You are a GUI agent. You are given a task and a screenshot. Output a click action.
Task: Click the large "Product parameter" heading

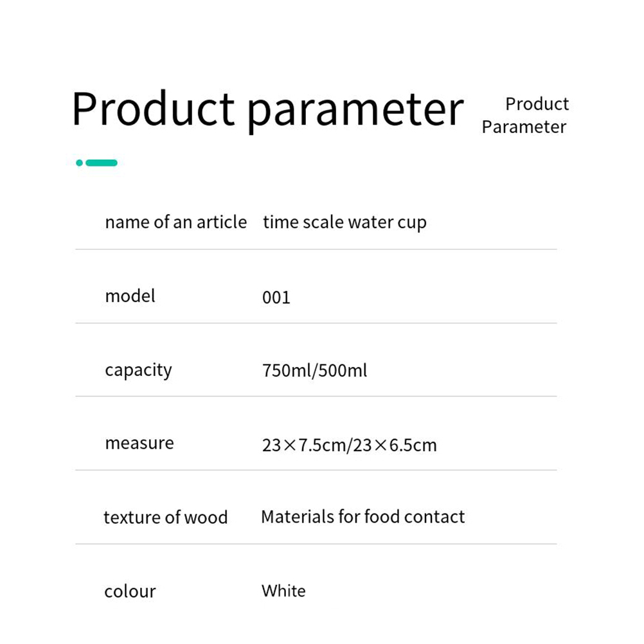tap(267, 109)
